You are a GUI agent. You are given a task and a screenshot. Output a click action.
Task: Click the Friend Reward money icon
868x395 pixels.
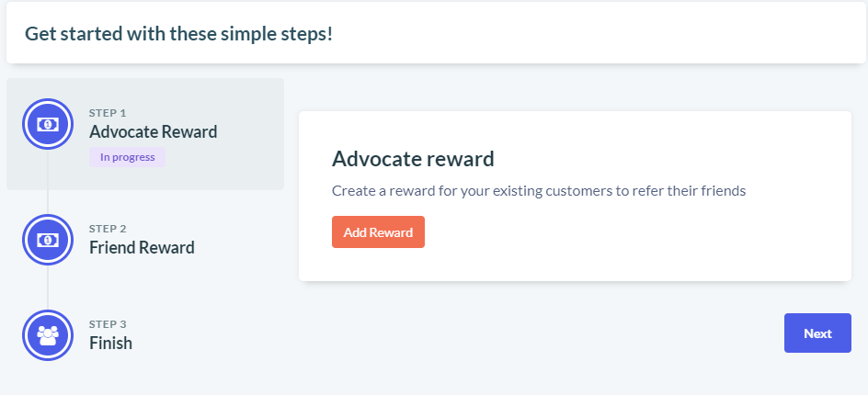tap(48, 240)
